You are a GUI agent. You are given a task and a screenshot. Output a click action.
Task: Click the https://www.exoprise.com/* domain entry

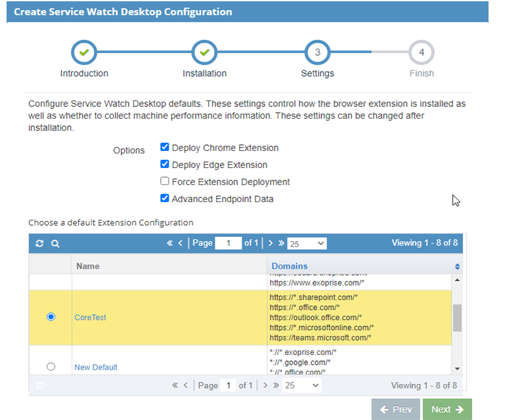tap(317, 283)
